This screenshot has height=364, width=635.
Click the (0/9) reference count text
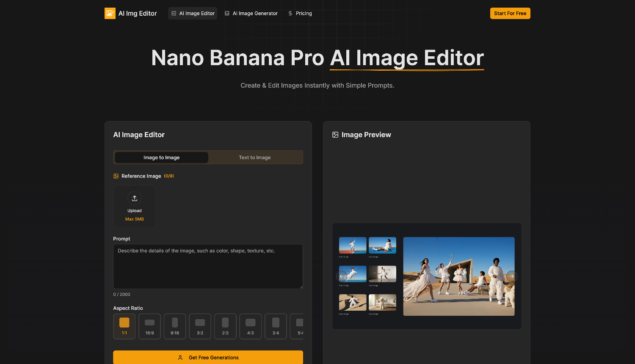(x=169, y=176)
